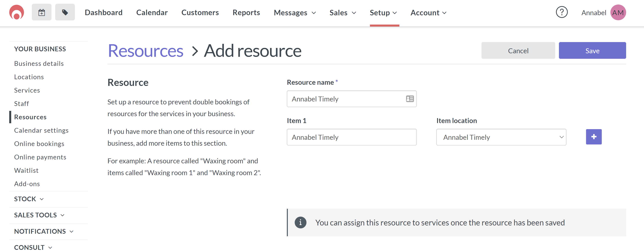Viewport: 644px width, 251px height.
Task: Go to the Dashboard tab
Action: tap(104, 13)
